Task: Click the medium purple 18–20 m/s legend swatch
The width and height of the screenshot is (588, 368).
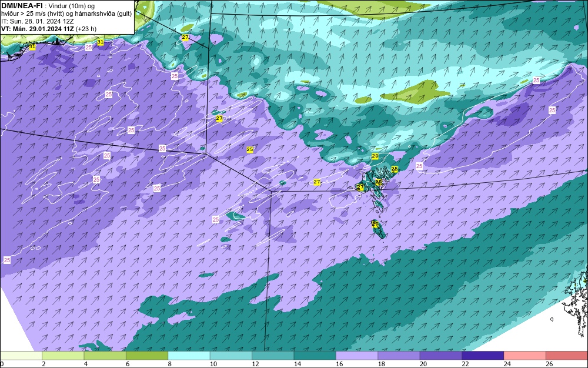Action: [399, 356]
